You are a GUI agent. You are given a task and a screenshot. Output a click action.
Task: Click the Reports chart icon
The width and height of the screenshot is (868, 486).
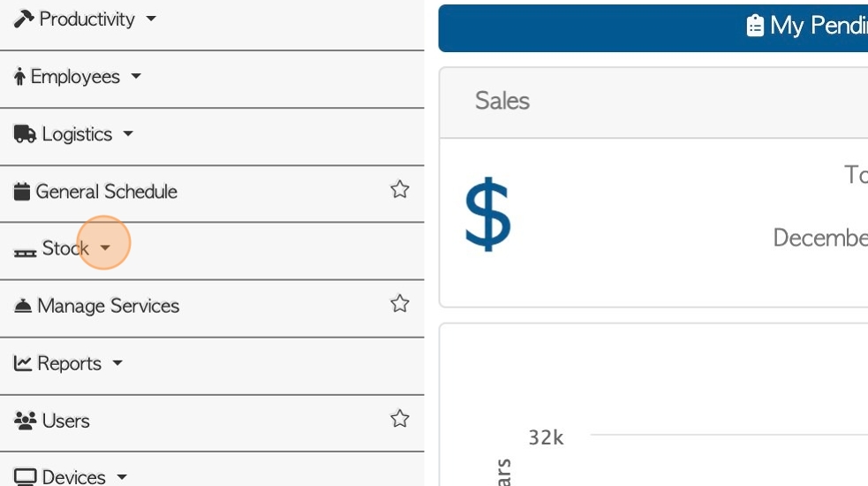coord(23,363)
